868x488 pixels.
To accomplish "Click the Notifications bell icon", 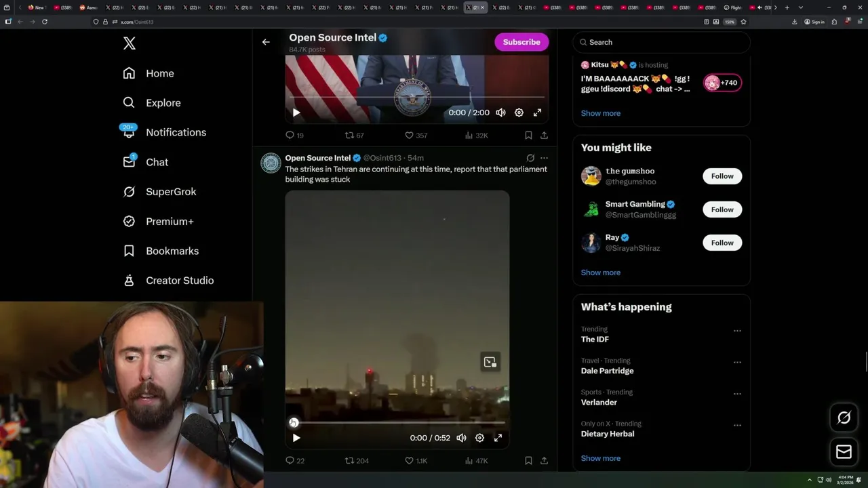I will click(129, 132).
